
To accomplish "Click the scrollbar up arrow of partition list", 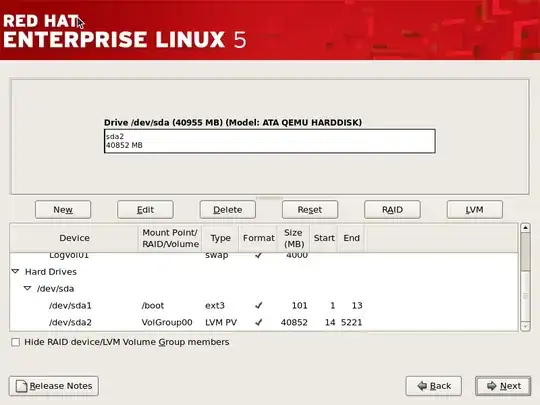I will coord(525,228).
